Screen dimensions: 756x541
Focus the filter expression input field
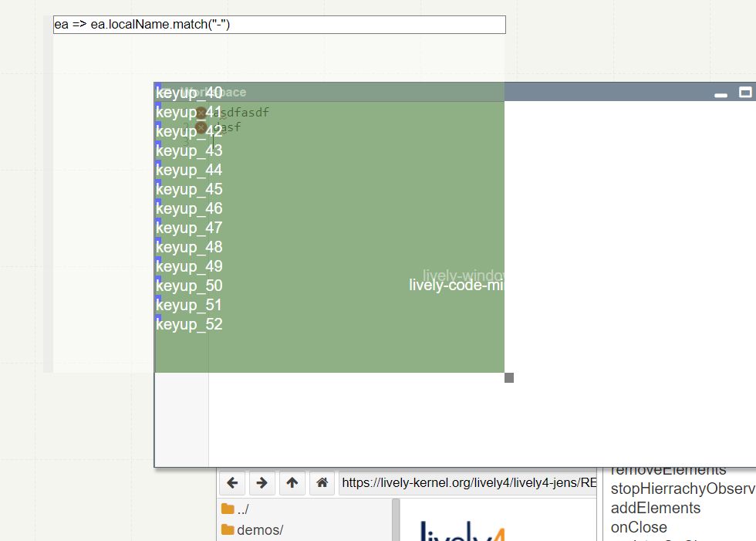tap(279, 25)
